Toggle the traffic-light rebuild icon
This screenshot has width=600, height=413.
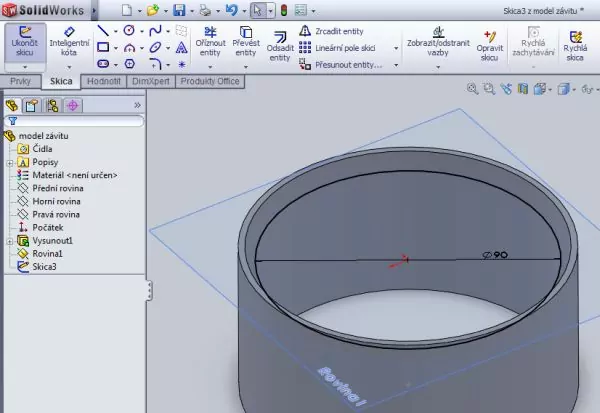pyautogui.click(x=282, y=10)
